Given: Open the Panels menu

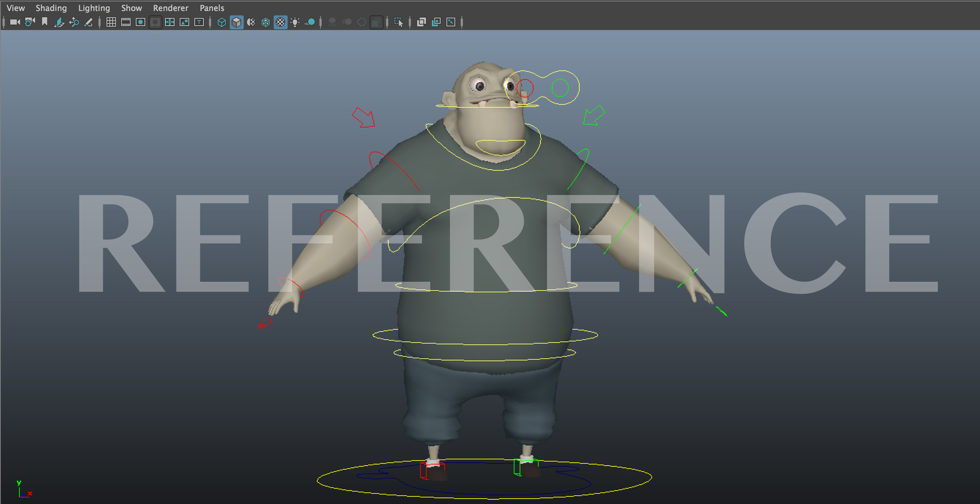Looking at the screenshot, I should 212,8.
